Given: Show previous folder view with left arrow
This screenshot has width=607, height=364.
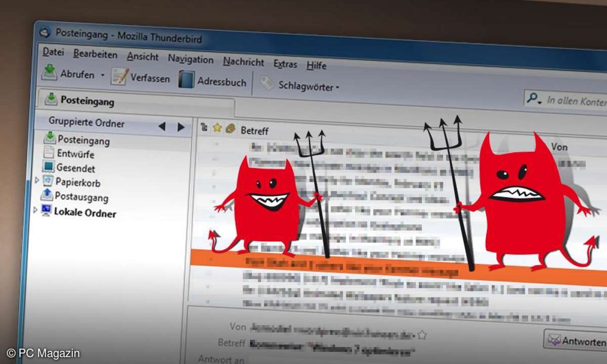Looking at the screenshot, I should (x=162, y=126).
